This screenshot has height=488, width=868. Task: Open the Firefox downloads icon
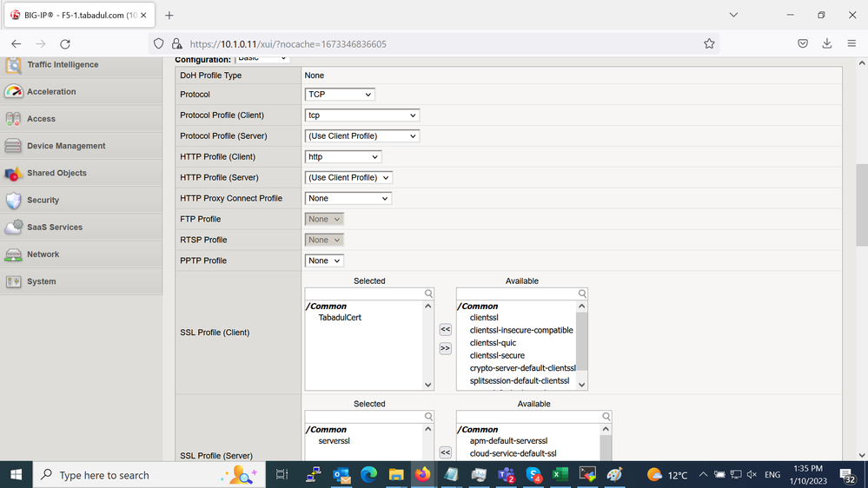click(826, 43)
